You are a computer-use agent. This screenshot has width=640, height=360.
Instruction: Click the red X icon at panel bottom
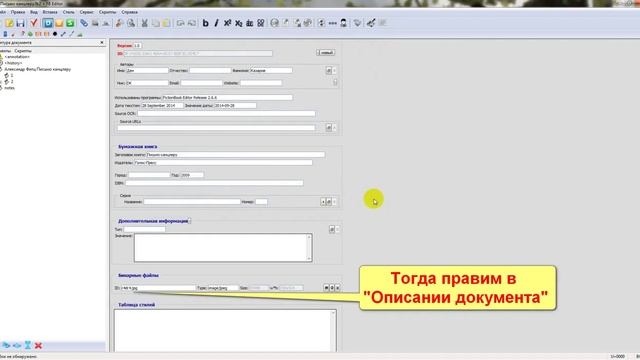click(38, 346)
